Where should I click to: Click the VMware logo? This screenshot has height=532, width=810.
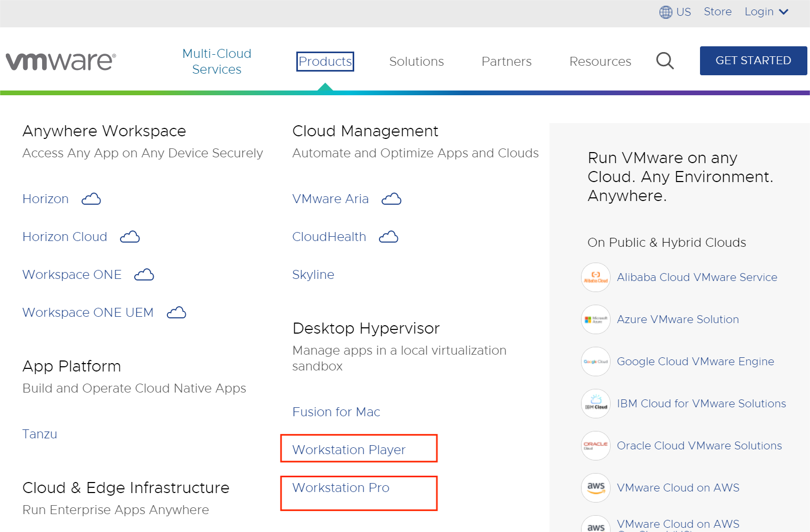click(61, 61)
